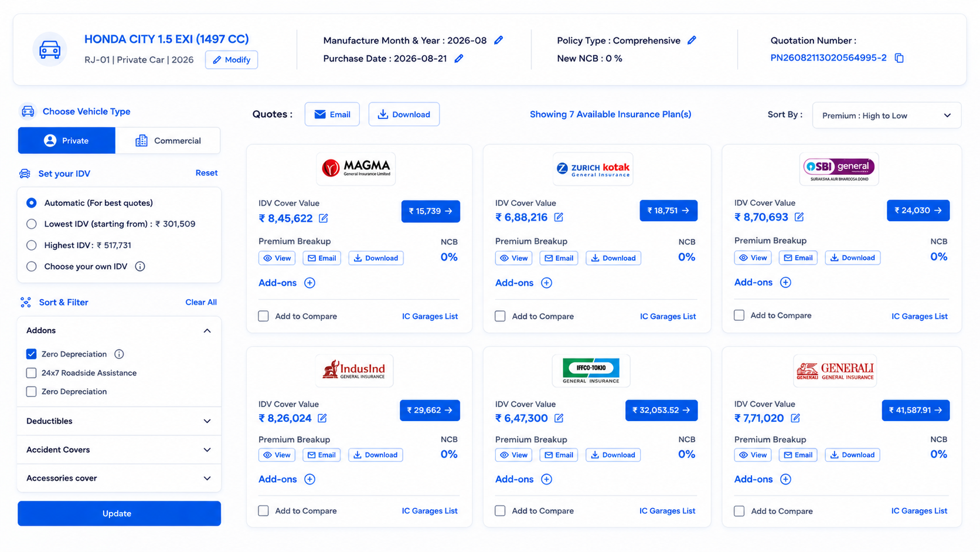Select the Lowest IDV radio option

click(32, 224)
